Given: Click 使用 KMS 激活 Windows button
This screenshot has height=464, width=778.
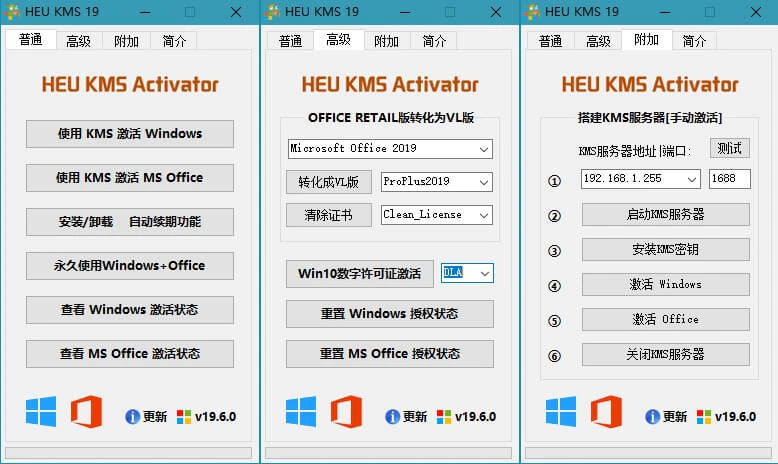Looking at the screenshot, I should [130, 133].
